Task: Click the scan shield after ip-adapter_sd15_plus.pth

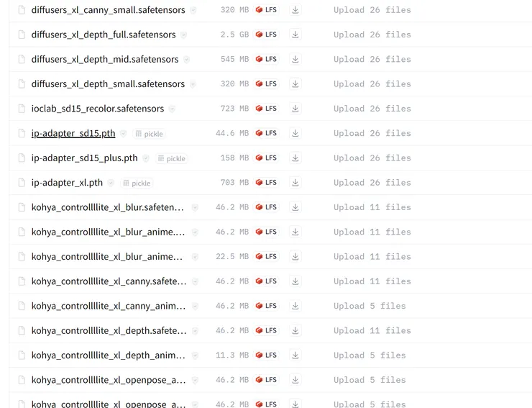Action: pyautogui.click(x=145, y=158)
